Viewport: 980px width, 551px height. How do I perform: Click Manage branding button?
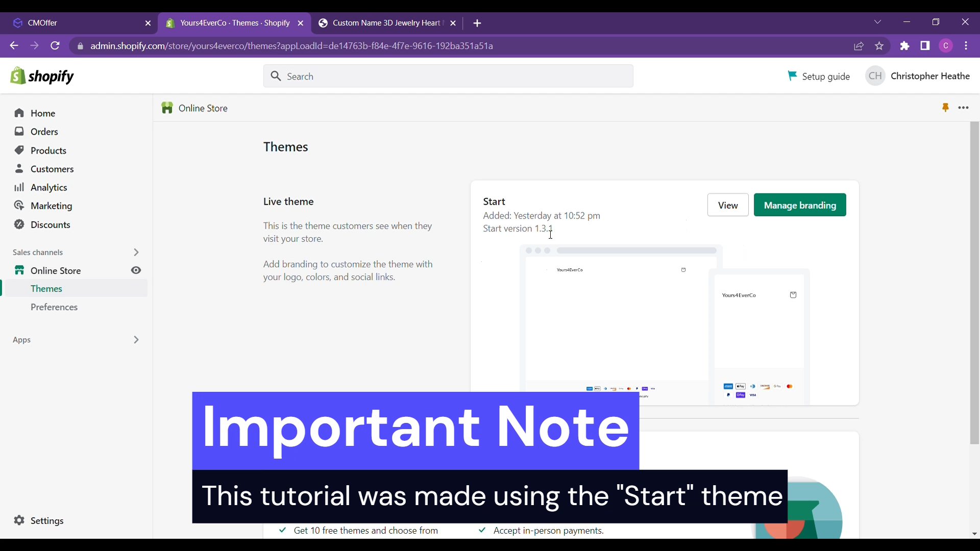click(x=800, y=205)
